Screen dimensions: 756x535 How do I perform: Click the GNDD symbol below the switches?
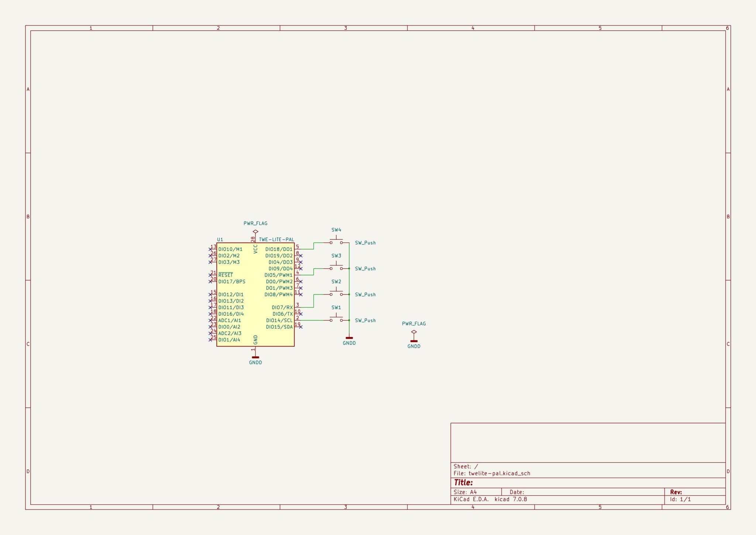point(350,338)
